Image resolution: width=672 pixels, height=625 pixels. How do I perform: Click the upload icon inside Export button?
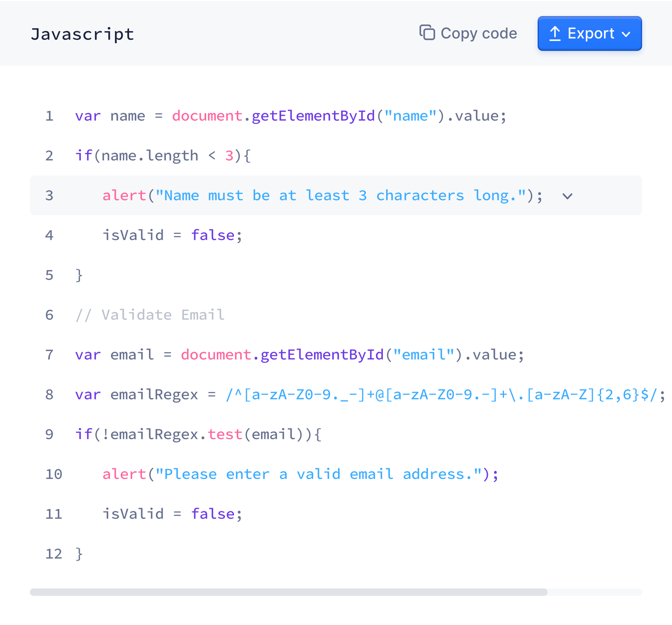coord(555,33)
